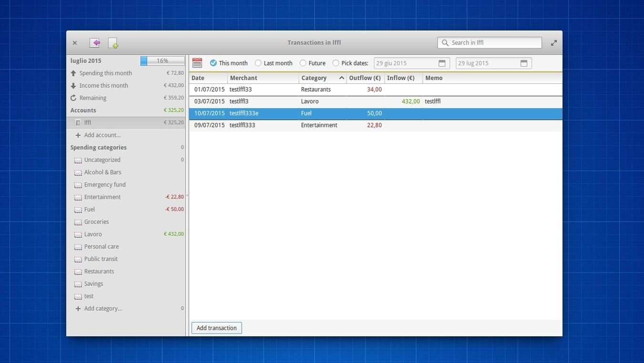Select the Last month radio button
644x363 pixels.
[258, 63]
